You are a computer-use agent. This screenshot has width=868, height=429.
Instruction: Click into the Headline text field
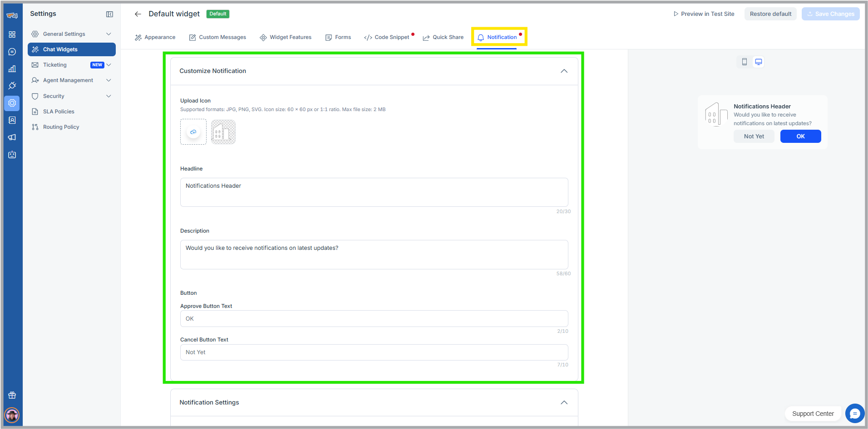(x=374, y=192)
